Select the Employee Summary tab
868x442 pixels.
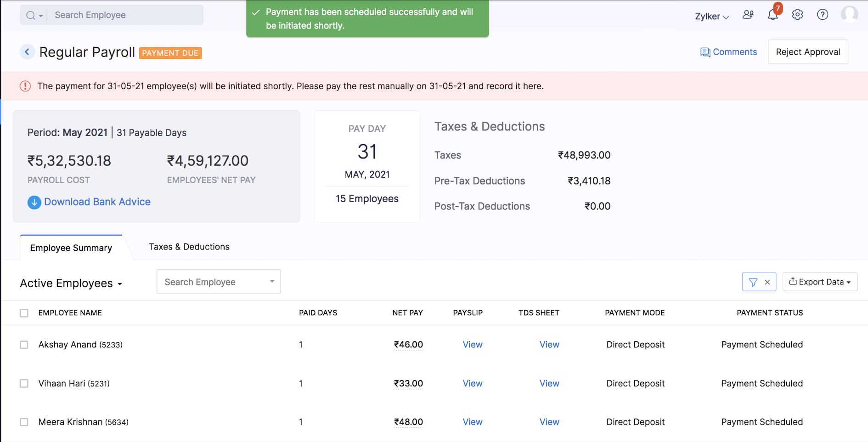[71, 248]
